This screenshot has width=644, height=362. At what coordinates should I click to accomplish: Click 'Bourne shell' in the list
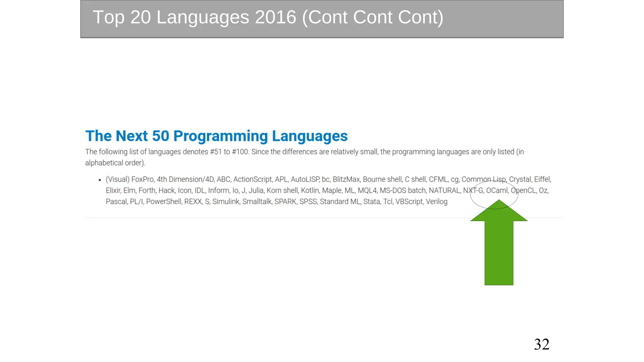coord(382,179)
